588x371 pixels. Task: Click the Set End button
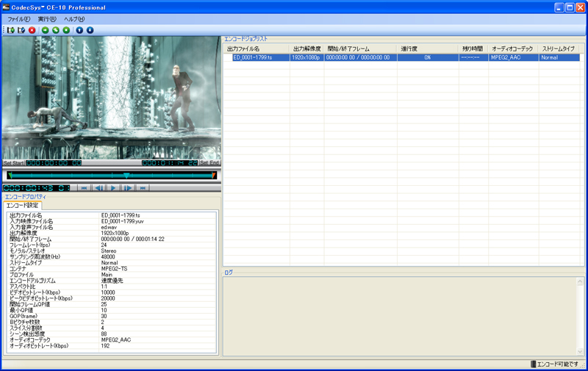[x=209, y=163]
